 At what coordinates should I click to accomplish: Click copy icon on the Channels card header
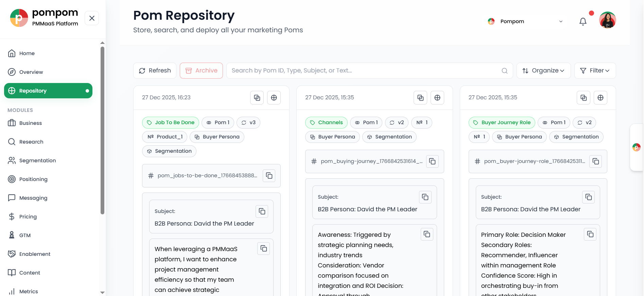[420, 98]
